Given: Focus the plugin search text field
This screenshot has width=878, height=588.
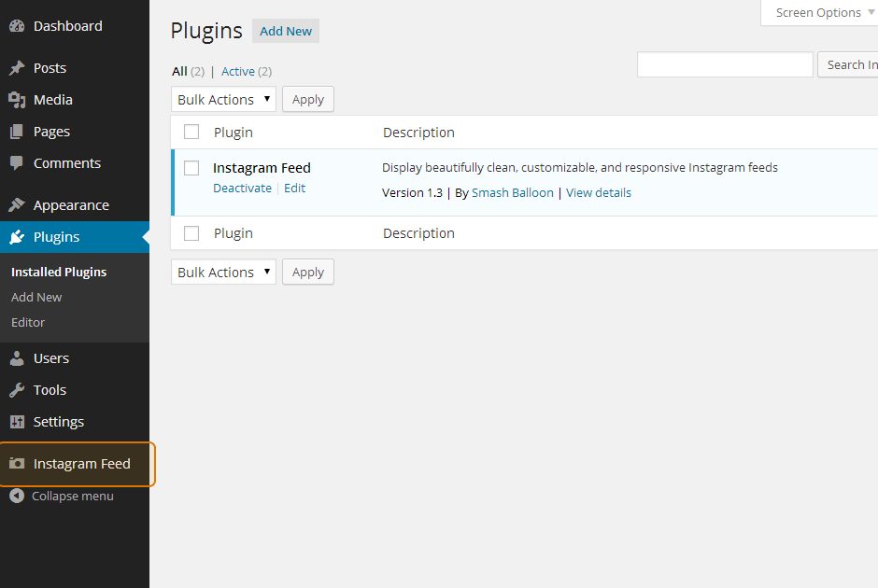Looking at the screenshot, I should tap(725, 64).
